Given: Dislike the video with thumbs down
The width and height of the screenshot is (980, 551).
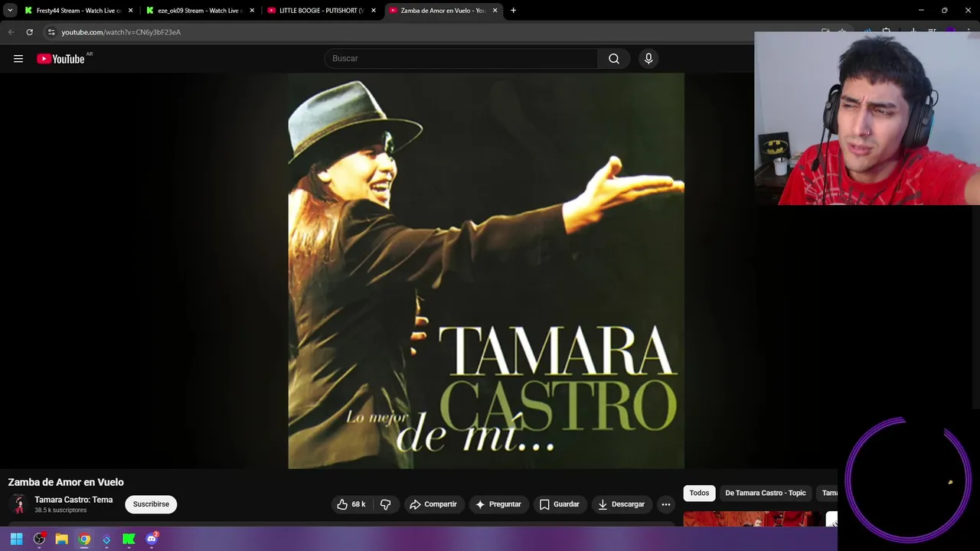Looking at the screenshot, I should pos(386,504).
